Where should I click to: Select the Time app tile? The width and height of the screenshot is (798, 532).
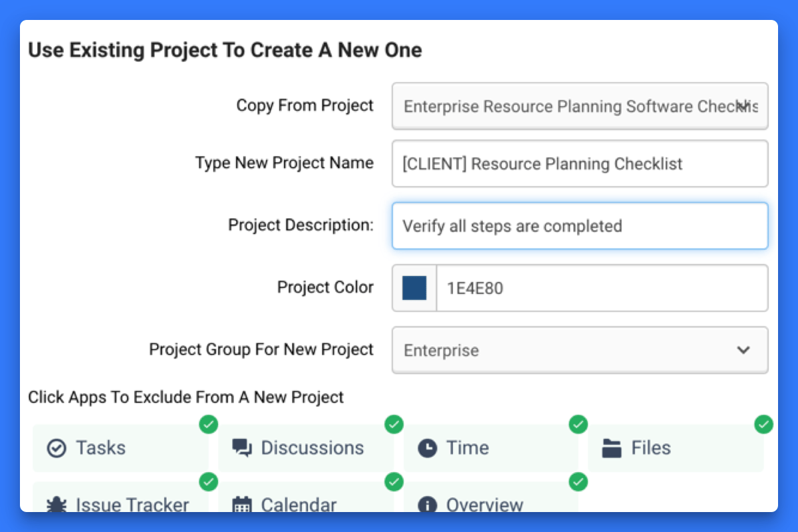tap(491, 448)
